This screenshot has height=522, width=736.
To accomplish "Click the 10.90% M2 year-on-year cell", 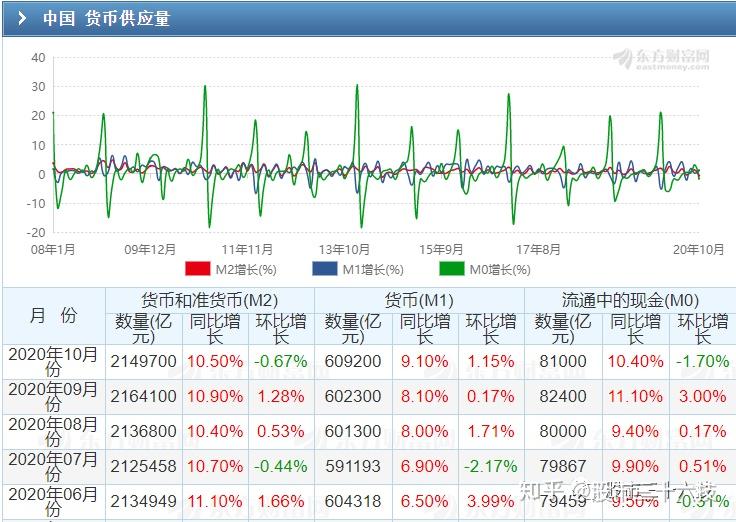I will (215, 396).
